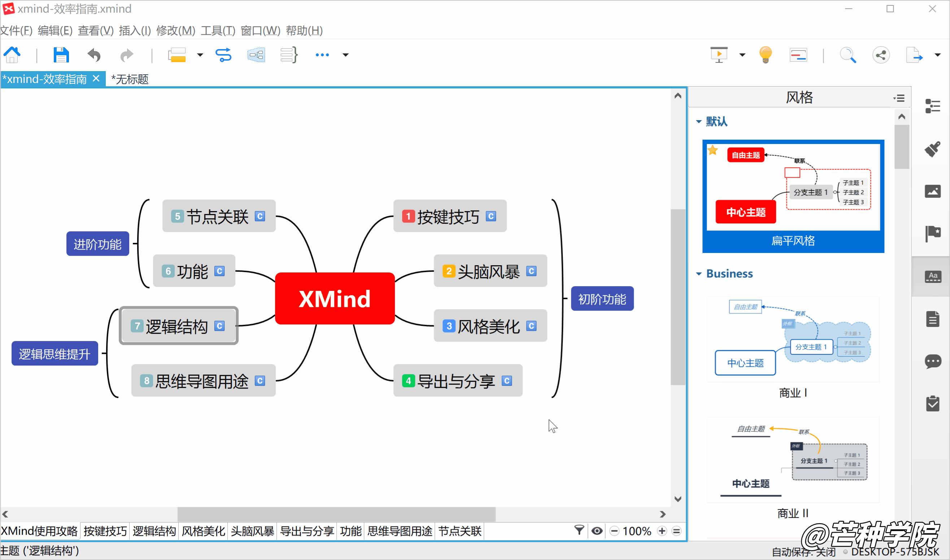Viewport: 950px width, 560px height.
Task: Switch to the *无标题 document tab
Action: (130, 79)
